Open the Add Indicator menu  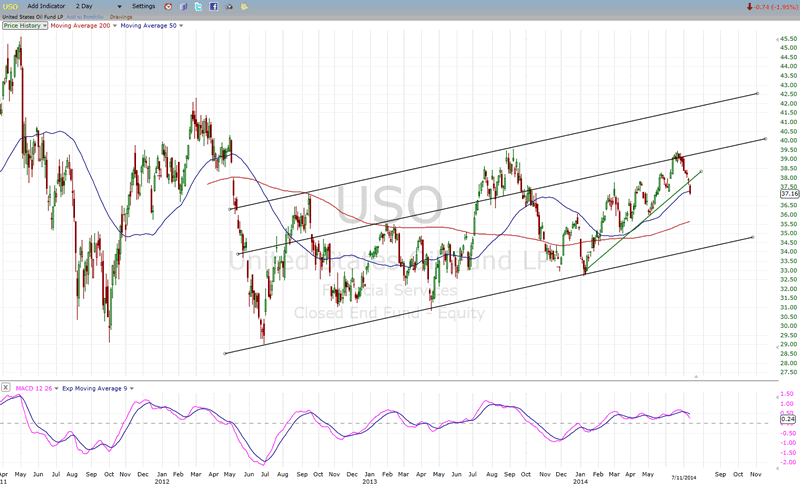(x=46, y=6)
